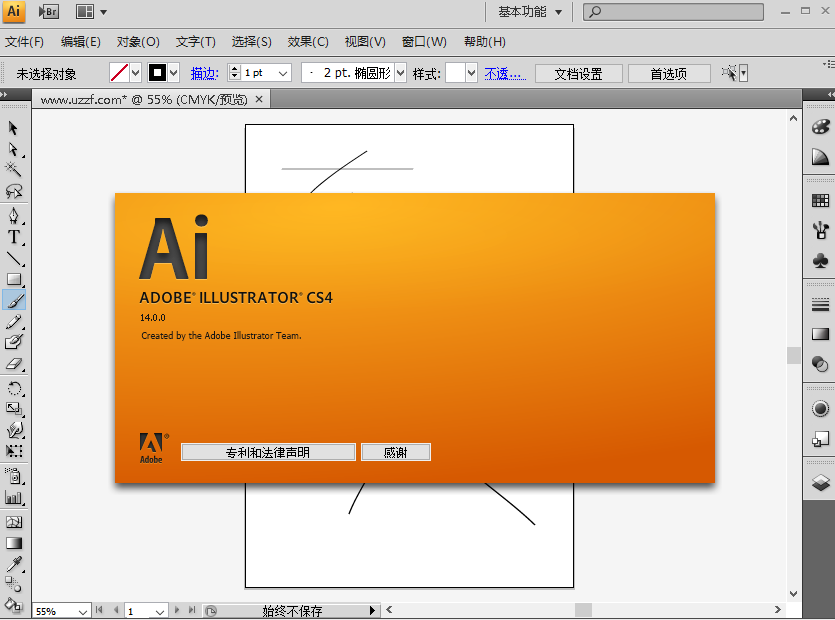Viewport: 835px width, 620px height.
Task: Select the Free Transform tool
Action: tap(13, 452)
